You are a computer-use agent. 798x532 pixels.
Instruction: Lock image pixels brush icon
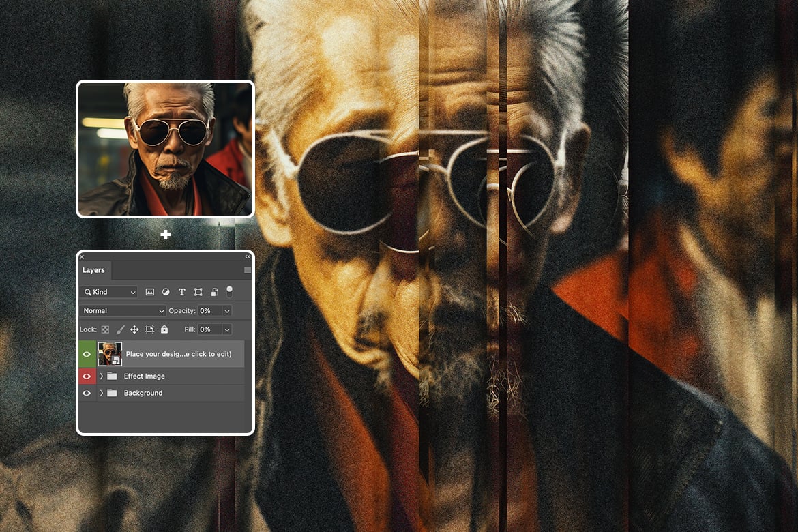120,330
